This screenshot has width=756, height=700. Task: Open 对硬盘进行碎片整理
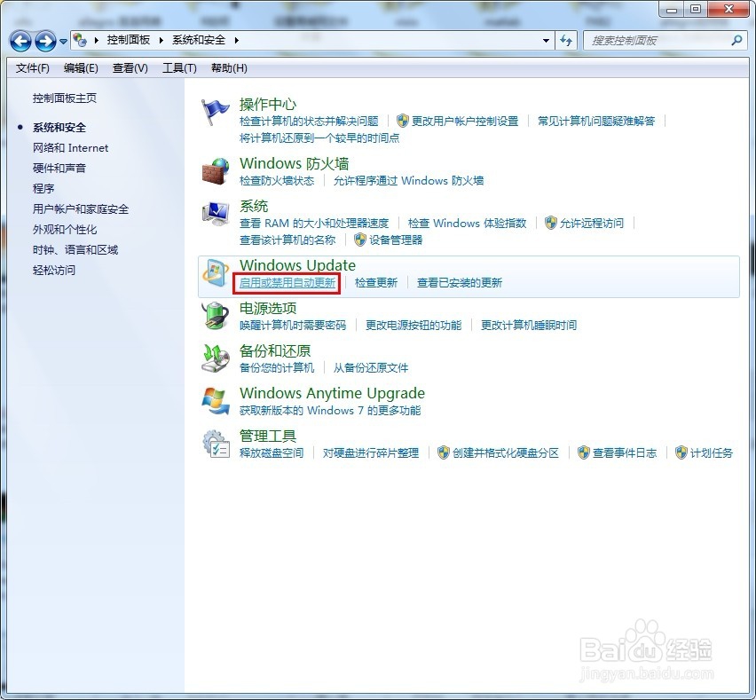(371, 453)
